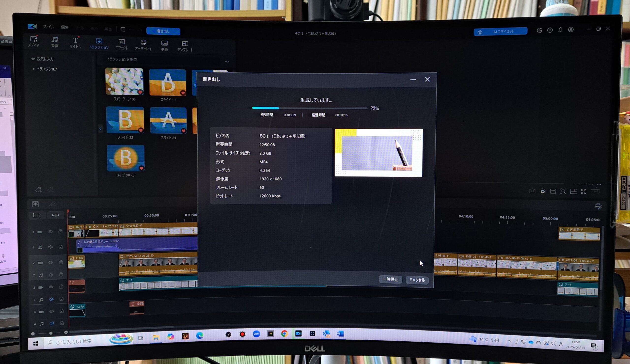Open the テンプレート template room
Viewport: 630px width, 364px height.
click(x=185, y=47)
